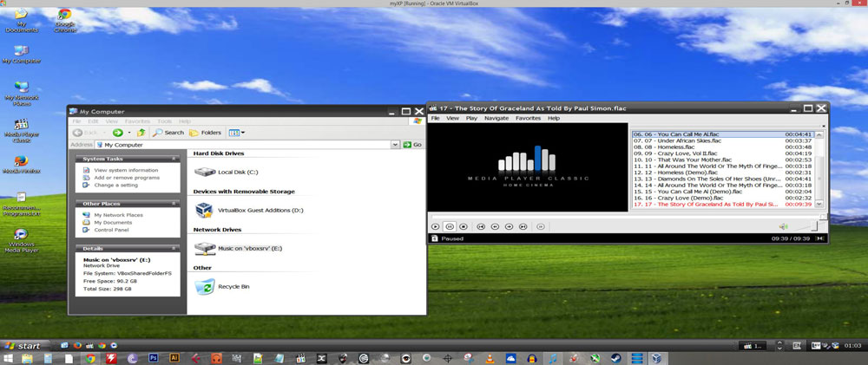
Task: Click the rewind (decrease speed) button
Action: (x=496, y=226)
